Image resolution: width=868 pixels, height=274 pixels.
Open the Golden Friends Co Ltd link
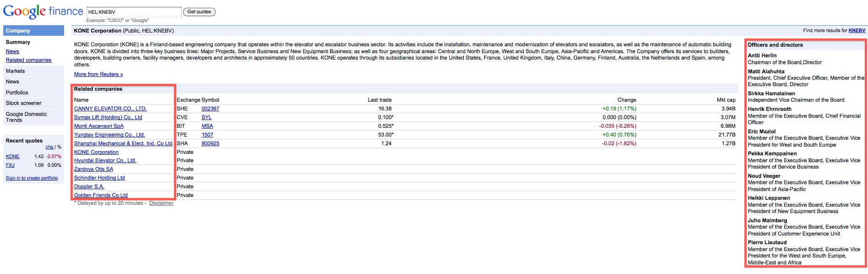[101, 195]
